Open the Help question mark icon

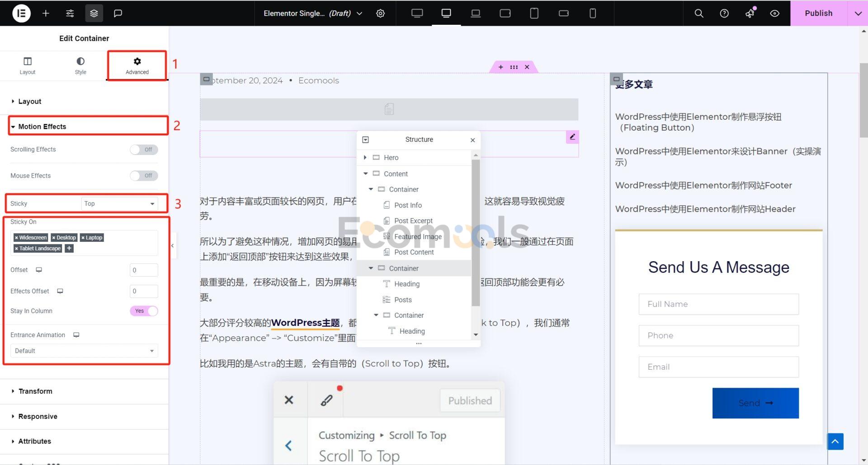(724, 13)
